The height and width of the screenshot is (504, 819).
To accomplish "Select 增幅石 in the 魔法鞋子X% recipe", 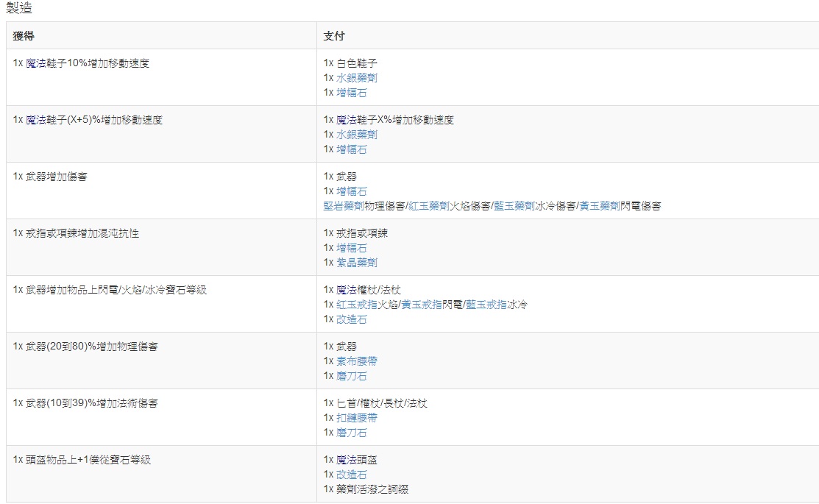I will 351,149.
